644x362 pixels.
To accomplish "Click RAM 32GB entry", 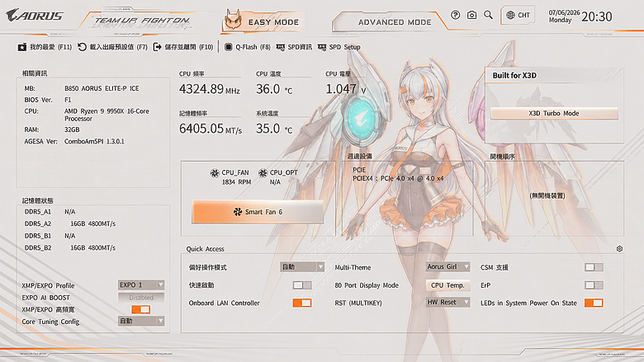I will tap(52, 130).
